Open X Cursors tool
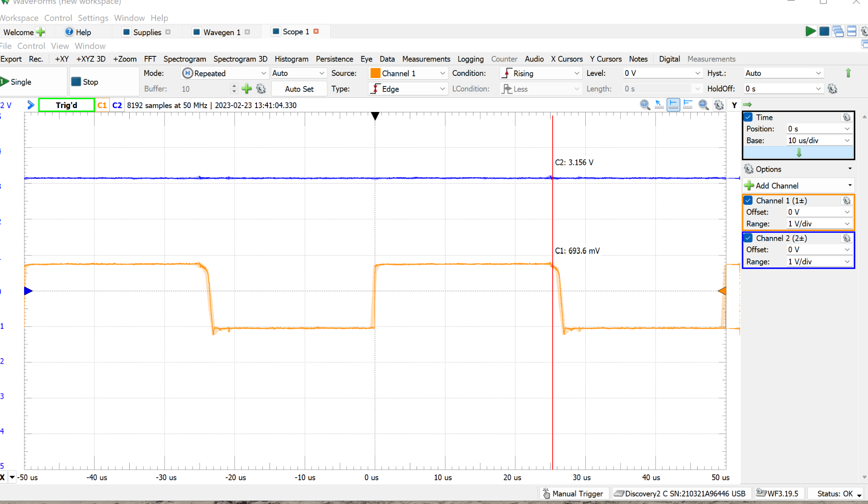This screenshot has width=868, height=504. click(x=567, y=59)
